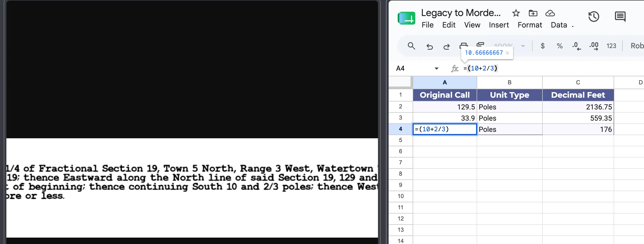Redo the last action

click(446, 47)
